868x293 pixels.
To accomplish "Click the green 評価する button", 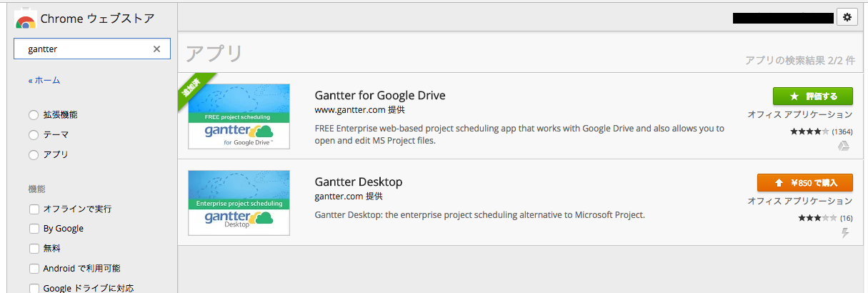I will point(812,96).
